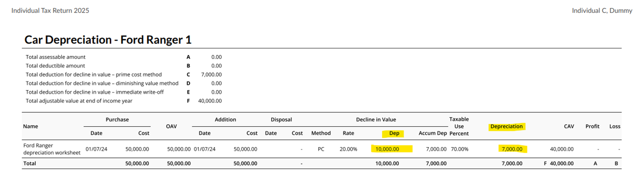The image size is (644, 179).
Task: Click the 'Total assessable amount' label
Action: pos(56,57)
